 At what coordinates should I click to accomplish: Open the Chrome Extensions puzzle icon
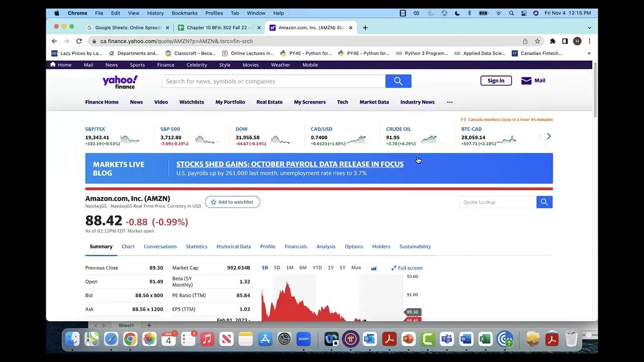click(552, 41)
